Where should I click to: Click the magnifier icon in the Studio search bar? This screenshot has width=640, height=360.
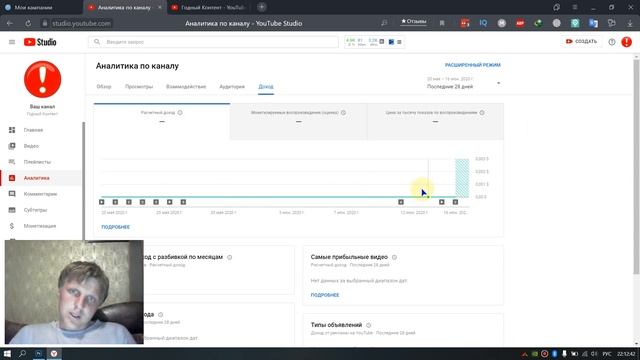pyautogui.click(x=97, y=42)
